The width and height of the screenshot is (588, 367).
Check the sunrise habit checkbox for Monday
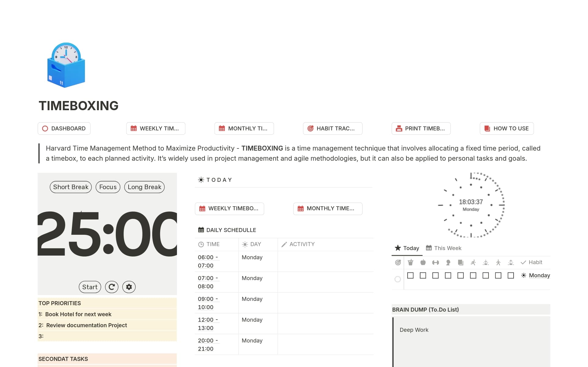point(511,275)
